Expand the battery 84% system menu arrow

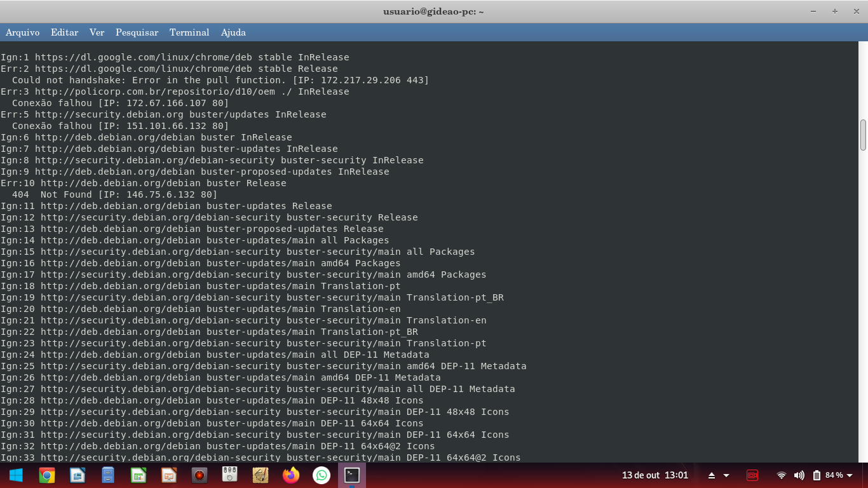point(850,475)
